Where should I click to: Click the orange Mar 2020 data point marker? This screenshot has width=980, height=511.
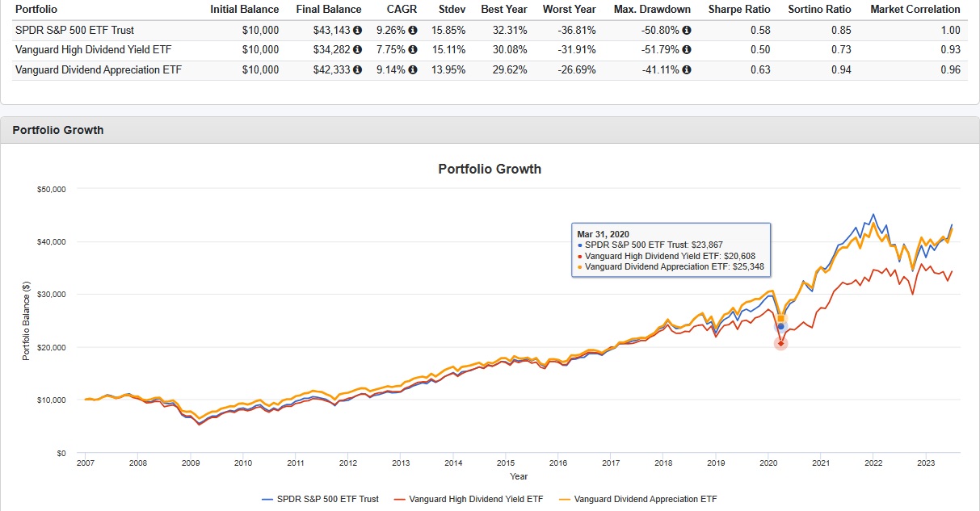click(780, 318)
